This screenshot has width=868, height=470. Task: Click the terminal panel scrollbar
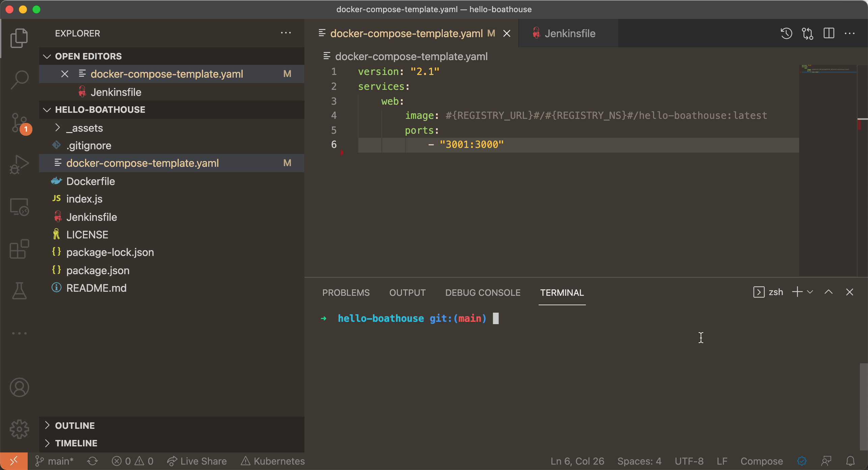click(x=864, y=406)
